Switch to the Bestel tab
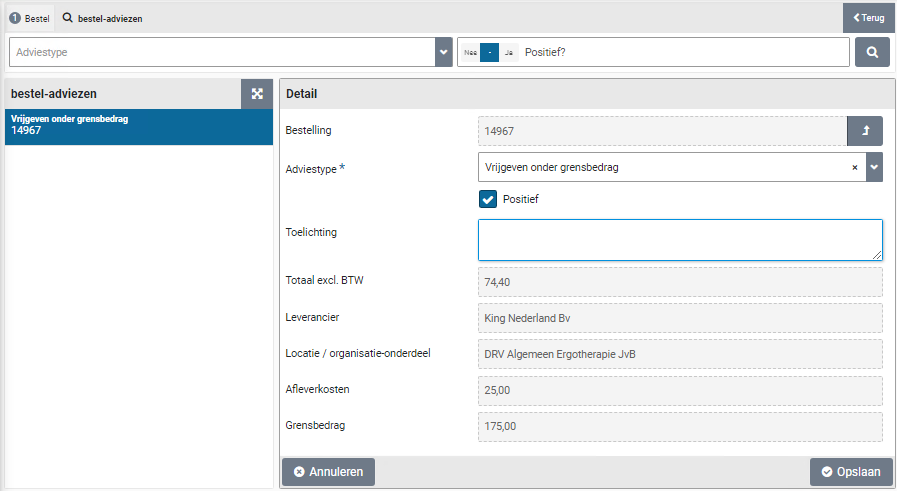897x491 pixels. (29, 18)
